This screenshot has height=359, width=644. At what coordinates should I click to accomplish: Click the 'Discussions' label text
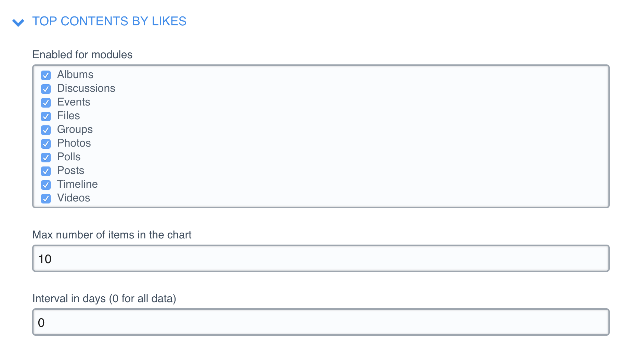(x=86, y=88)
